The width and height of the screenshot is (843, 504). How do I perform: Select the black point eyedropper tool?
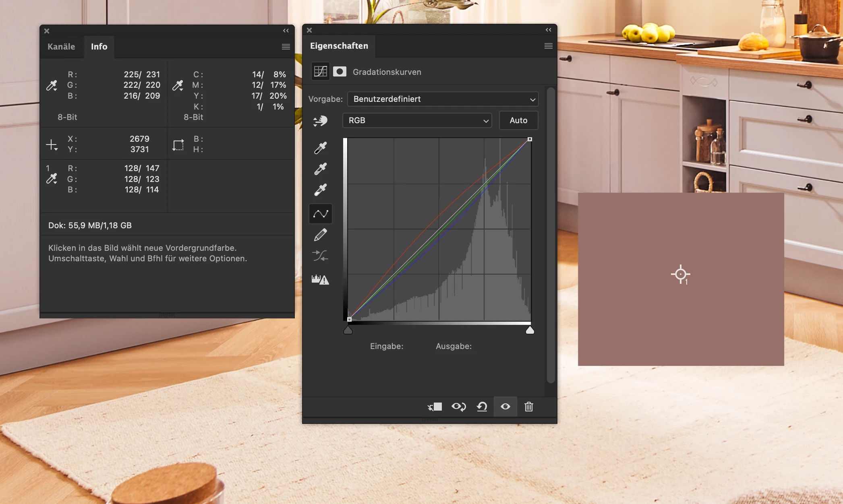pyautogui.click(x=320, y=148)
